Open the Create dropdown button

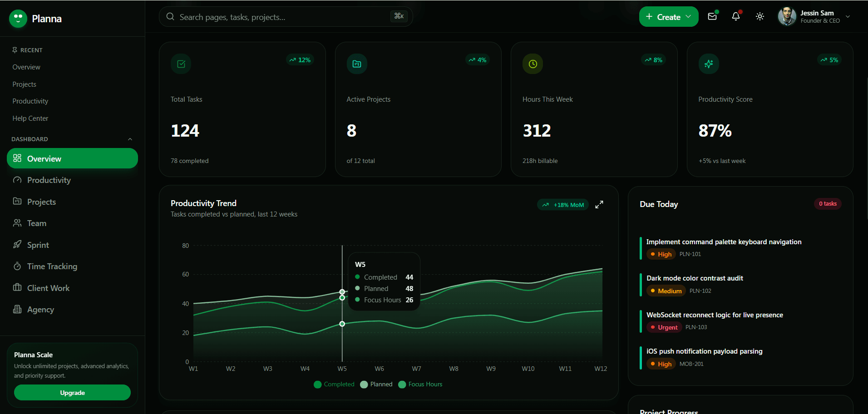[669, 17]
